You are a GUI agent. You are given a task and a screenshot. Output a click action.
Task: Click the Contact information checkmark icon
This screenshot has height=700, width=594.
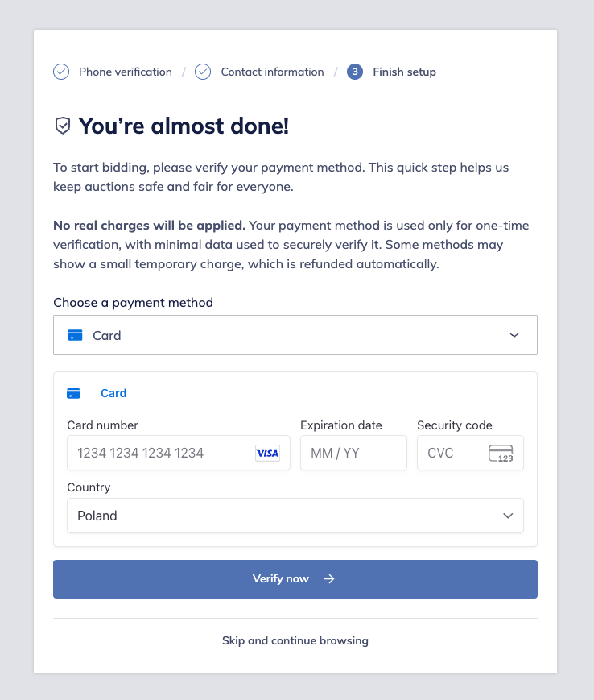(x=204, y=72)
